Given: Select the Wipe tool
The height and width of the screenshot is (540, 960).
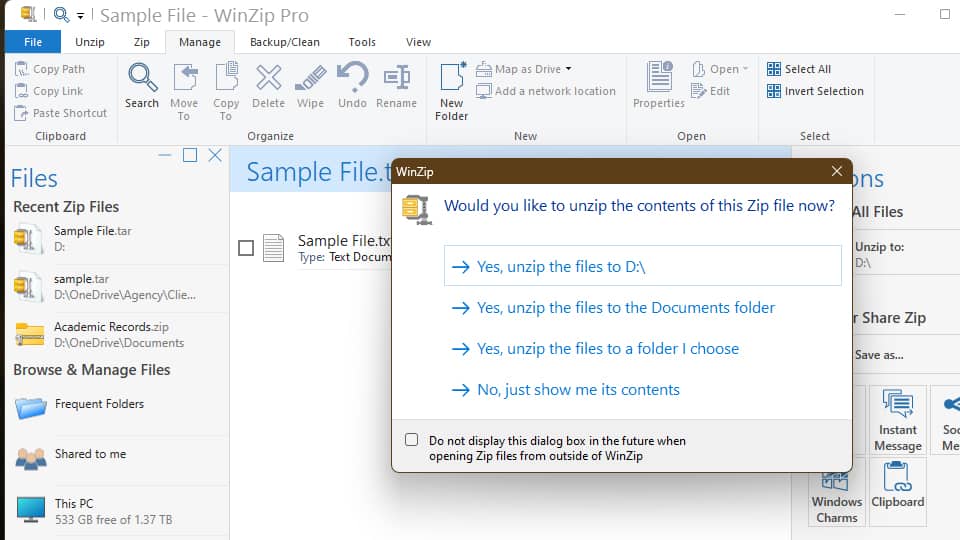Looking at the screenshot, I should pyautogui.click(x=310, y=86).
